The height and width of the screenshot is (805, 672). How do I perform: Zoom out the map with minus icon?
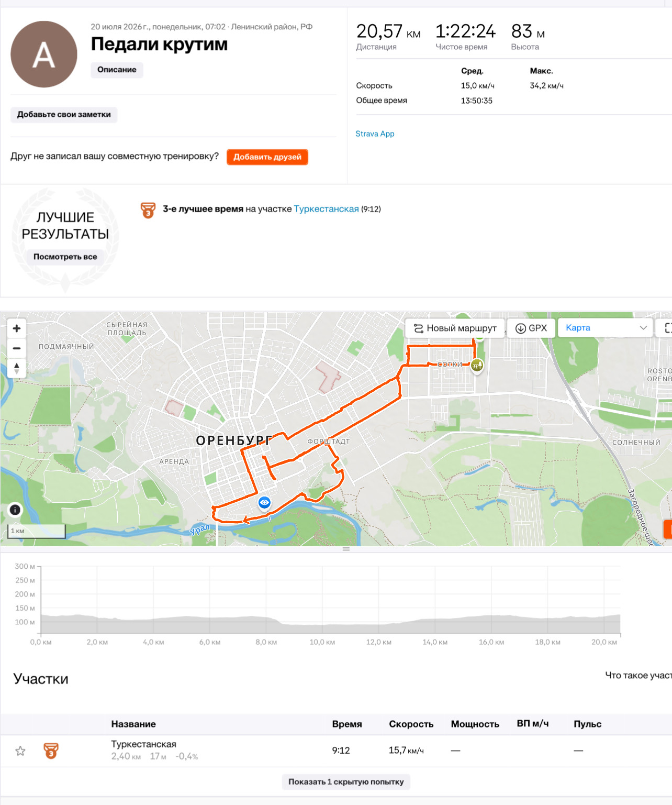coord(16,348)
